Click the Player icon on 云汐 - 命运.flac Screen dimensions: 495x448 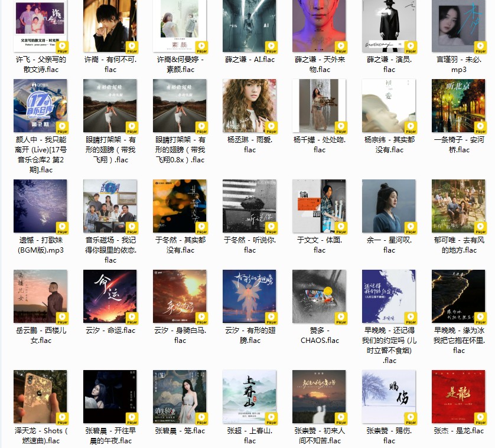coord(131,319)
